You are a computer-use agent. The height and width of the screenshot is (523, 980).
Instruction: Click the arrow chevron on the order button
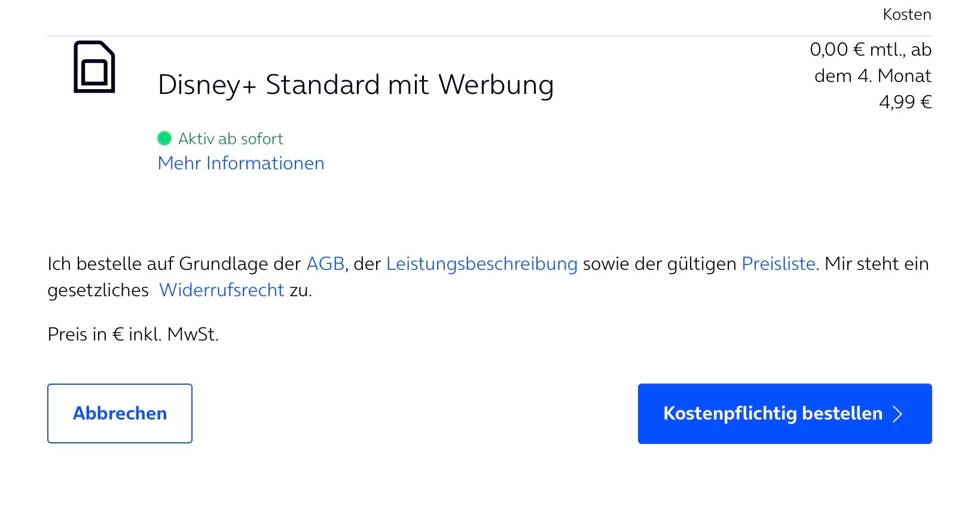(897, 414)
